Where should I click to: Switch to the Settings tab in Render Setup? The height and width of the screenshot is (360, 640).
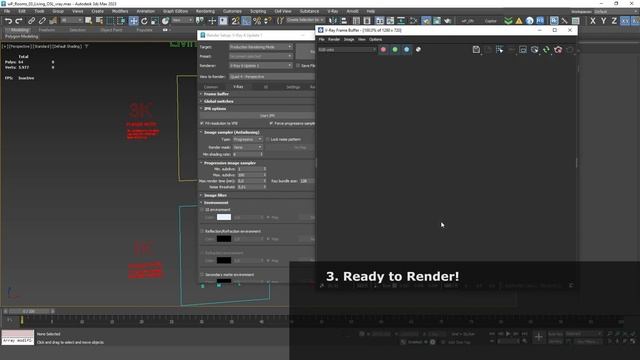293,87
